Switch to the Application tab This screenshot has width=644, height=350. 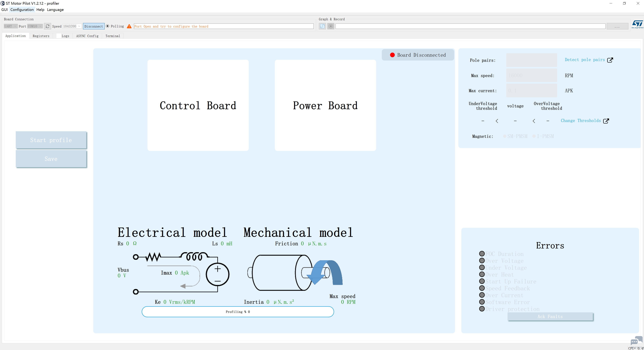15,36
